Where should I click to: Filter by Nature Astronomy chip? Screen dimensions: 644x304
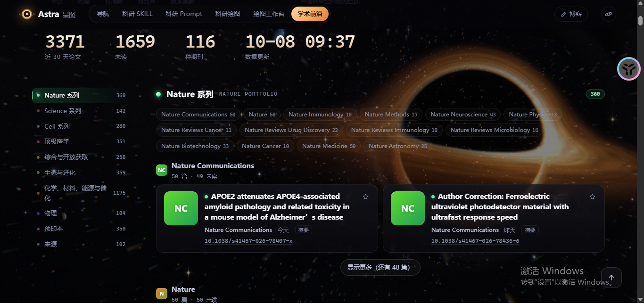tap(398, 146)
